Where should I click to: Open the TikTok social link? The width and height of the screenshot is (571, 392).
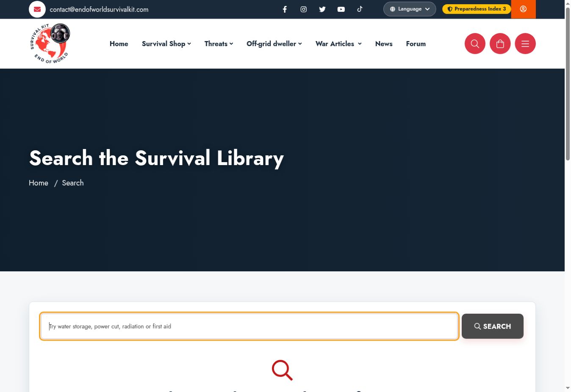pyautogui.click(x=360, y=9)
